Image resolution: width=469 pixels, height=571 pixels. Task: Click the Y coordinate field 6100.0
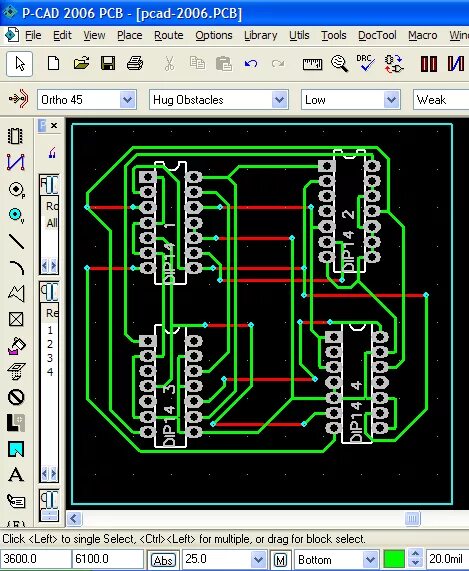pyautogui.click(x=107, y=559)
